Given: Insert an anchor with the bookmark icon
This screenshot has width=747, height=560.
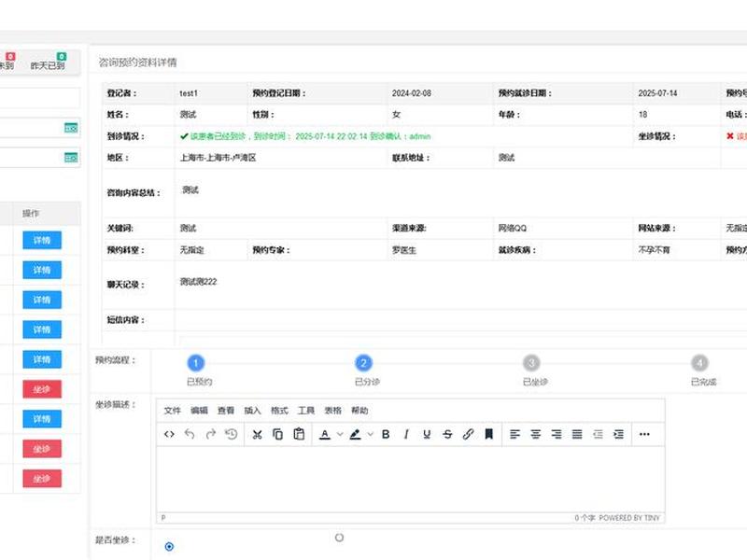Looking at the screenshot, I should click(488, 434).
